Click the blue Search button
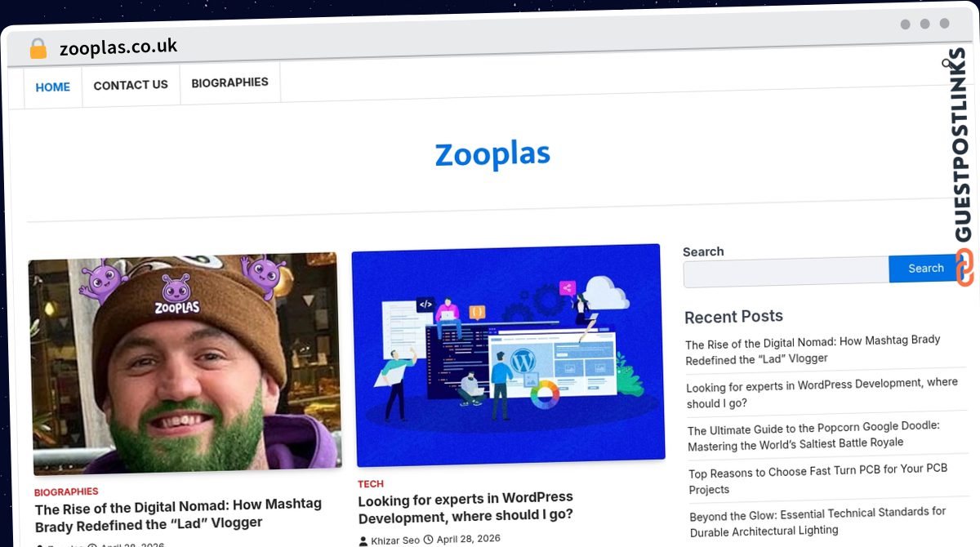The image size is (980, 547). click(x=925, y=268)
